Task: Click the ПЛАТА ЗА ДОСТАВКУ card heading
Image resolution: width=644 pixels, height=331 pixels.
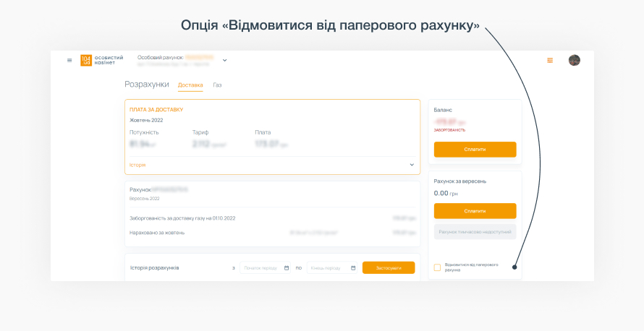Action: coord(156,110)
